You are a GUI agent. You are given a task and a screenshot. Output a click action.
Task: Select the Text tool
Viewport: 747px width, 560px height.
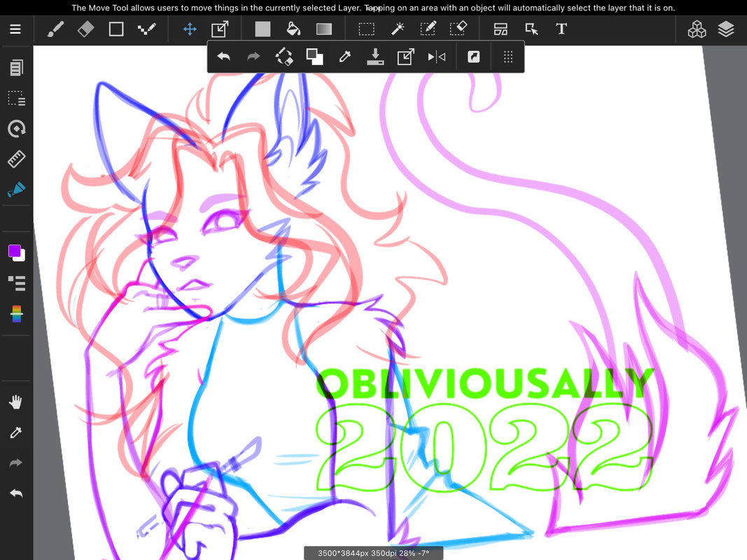(561, 29)
